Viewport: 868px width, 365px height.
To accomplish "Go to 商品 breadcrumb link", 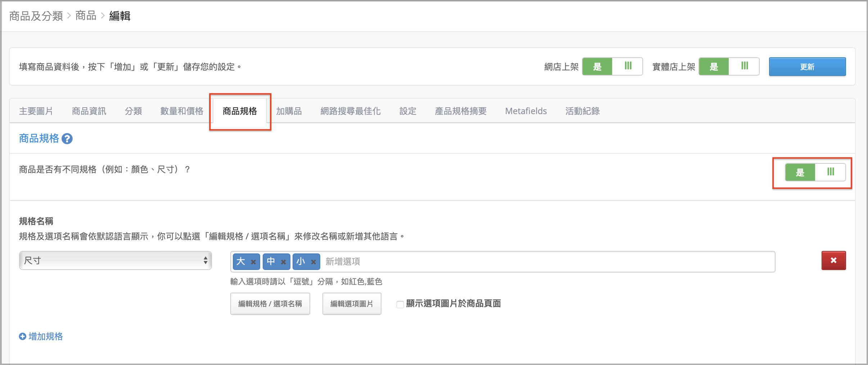I will (x=86, y=16).
